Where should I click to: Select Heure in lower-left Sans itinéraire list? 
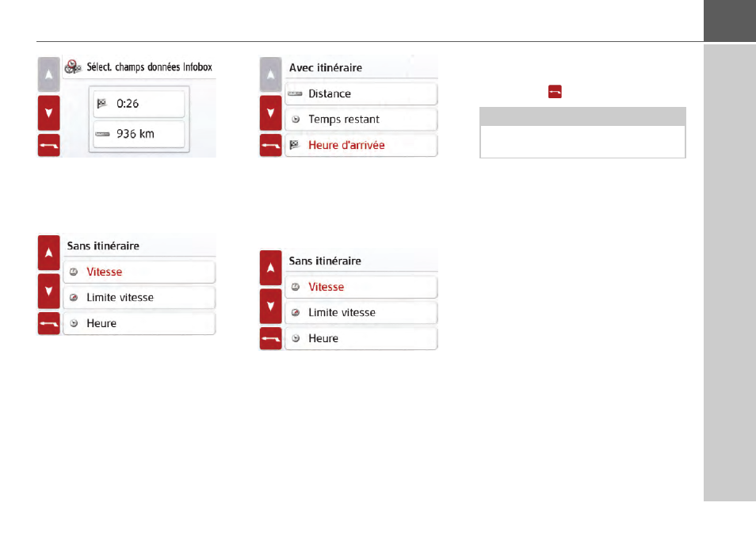(139, 323)
